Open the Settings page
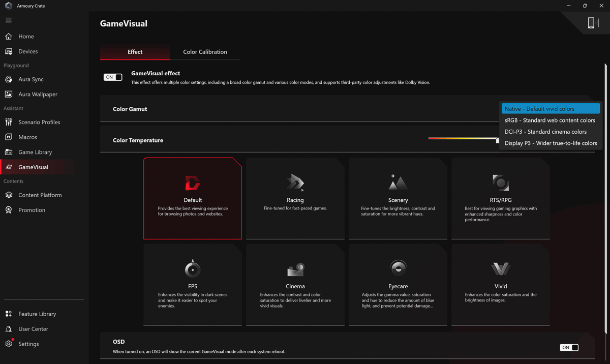This screenshot has width=610, height=364. click(x=28, y=344)
